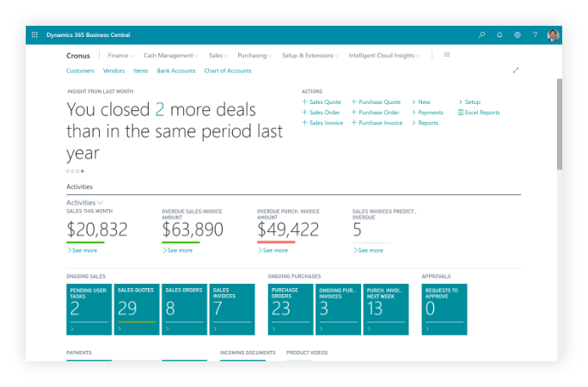Open the Chart of Accounts tab
The image size is (588, 387).
point(228,71)
